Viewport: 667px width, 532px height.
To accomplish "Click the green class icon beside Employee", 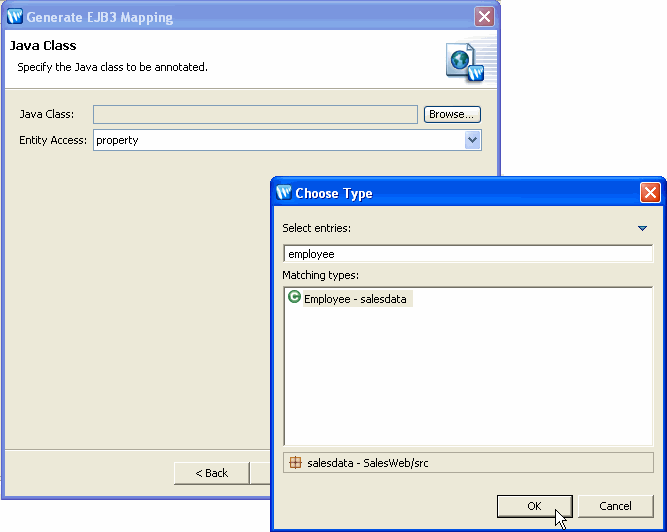I will 294,296.
